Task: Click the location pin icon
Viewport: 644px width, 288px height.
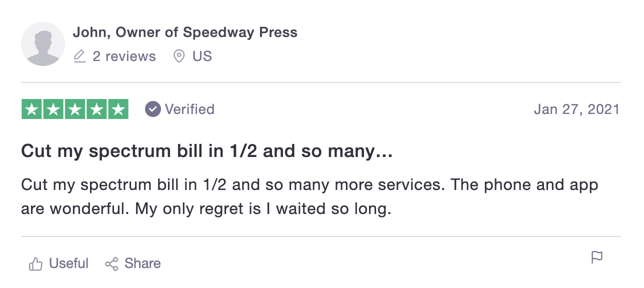Action: 178,56
